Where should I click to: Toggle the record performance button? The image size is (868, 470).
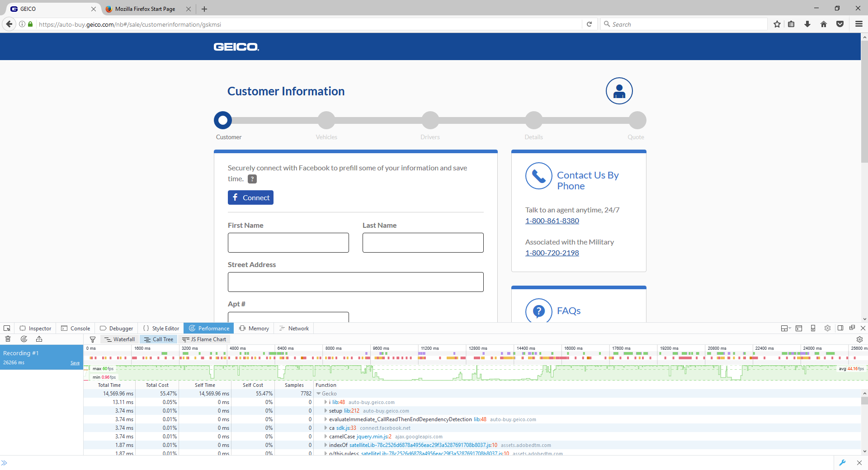pos(24,339)
